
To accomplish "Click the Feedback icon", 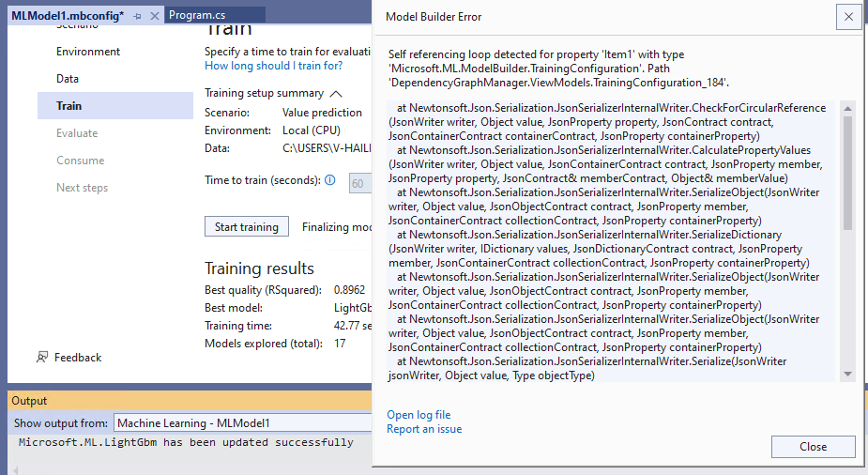I will click(x=42, y=357).
